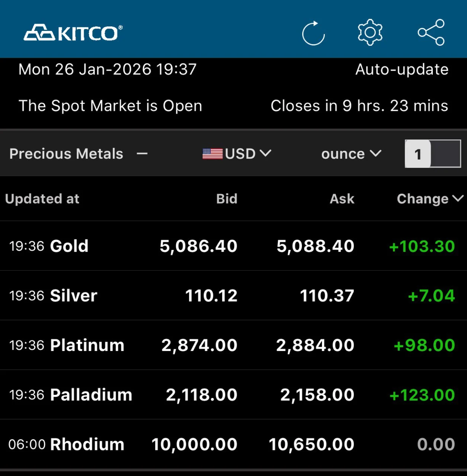This screenshot has height=476, width=467.
Task: Tap the Kitco logo
Action: click(73, 33)
